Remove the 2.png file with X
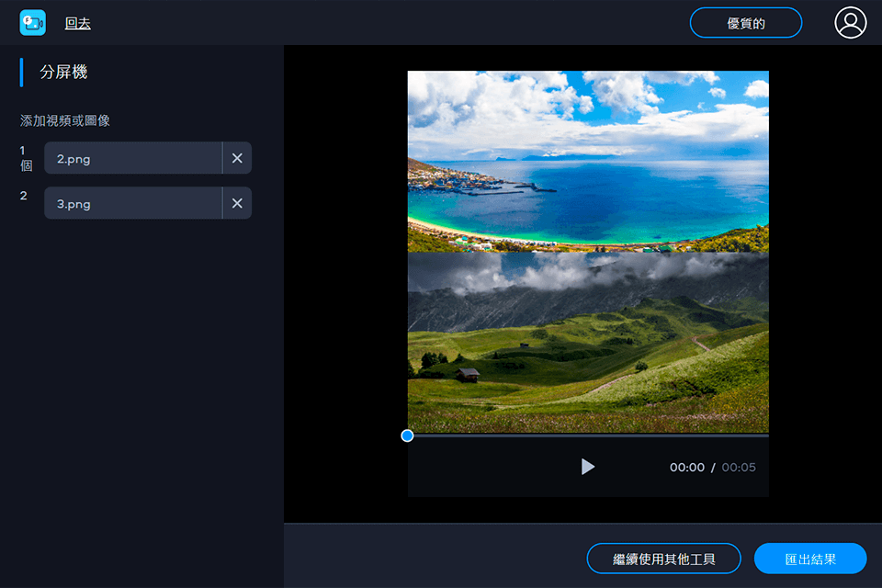The height and width of the screenshot is (588, 882). point(237,158)
